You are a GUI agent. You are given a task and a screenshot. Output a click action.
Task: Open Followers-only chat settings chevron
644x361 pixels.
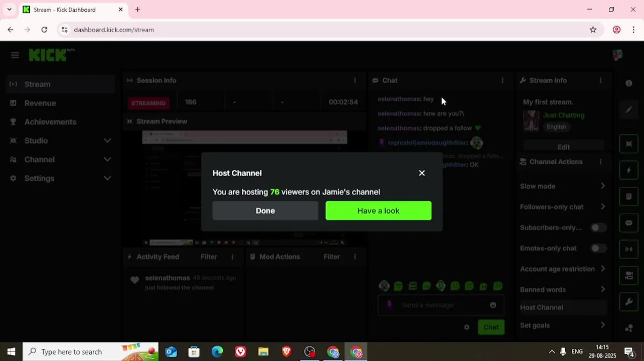(x=602, y=207)
